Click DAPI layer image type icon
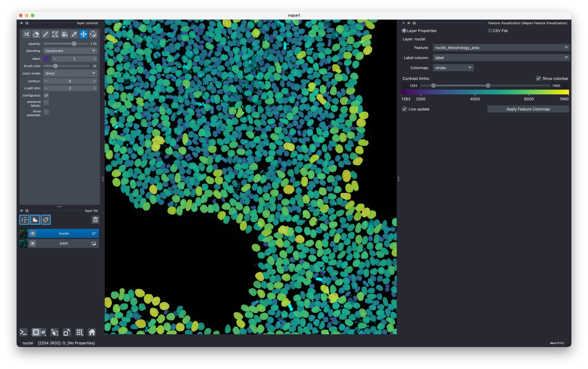The height and width of the screenshot is (369, 588). pyautogui.click(x=94, y=244)
